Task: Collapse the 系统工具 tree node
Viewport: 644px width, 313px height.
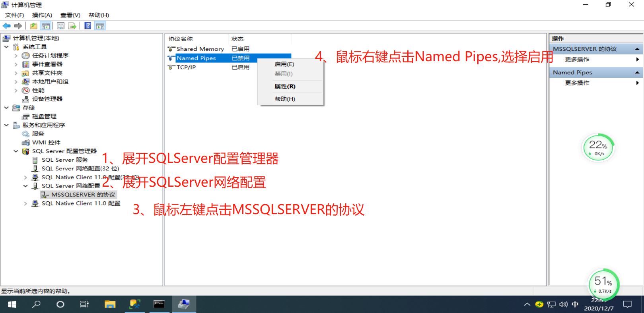Action: [6, 47]
